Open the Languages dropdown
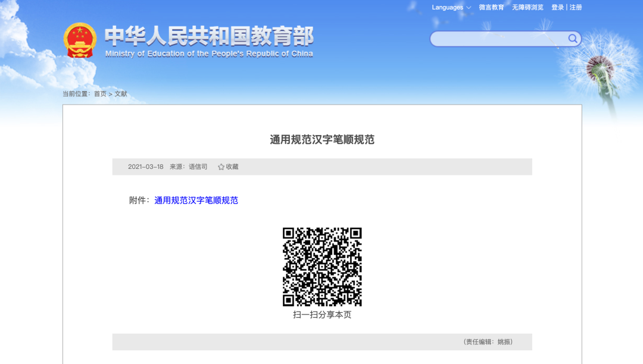 pos(451,7)
